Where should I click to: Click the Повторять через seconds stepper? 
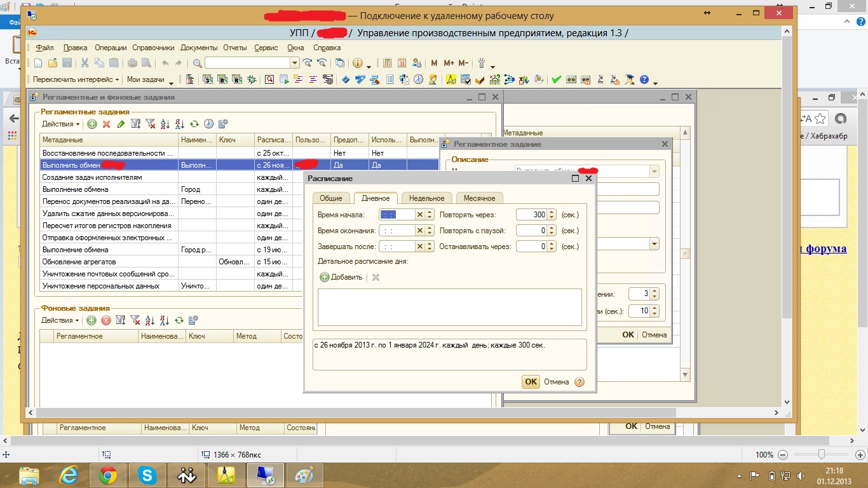click(552, 215)
